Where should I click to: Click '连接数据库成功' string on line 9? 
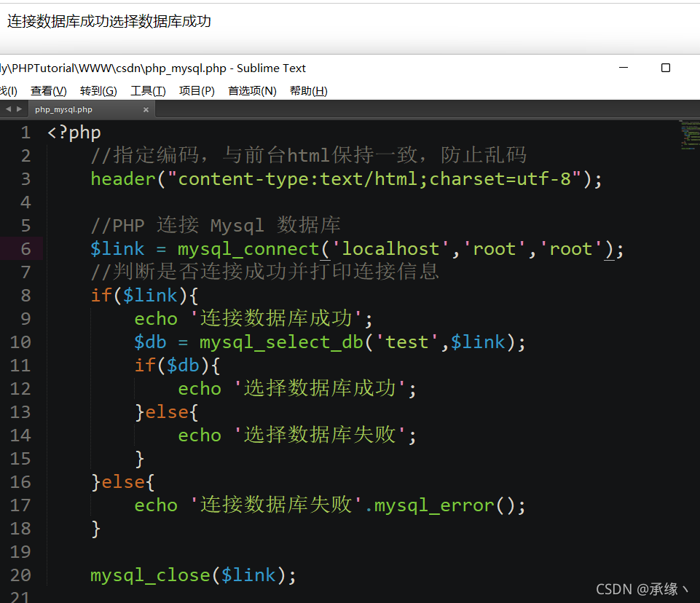click(276, 319)
